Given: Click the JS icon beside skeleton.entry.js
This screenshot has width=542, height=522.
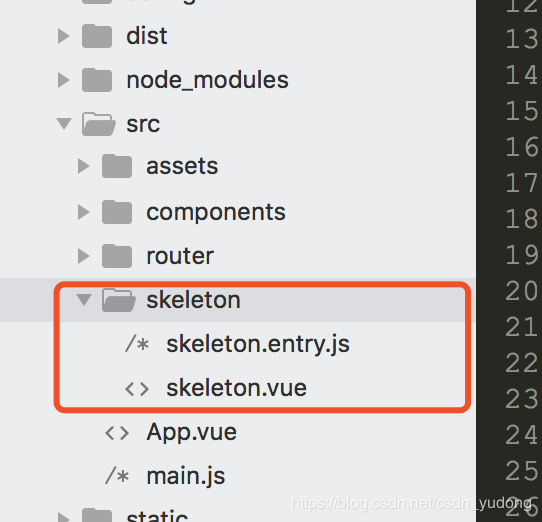Looking at the screenshot, I should [x=137, y=344].
